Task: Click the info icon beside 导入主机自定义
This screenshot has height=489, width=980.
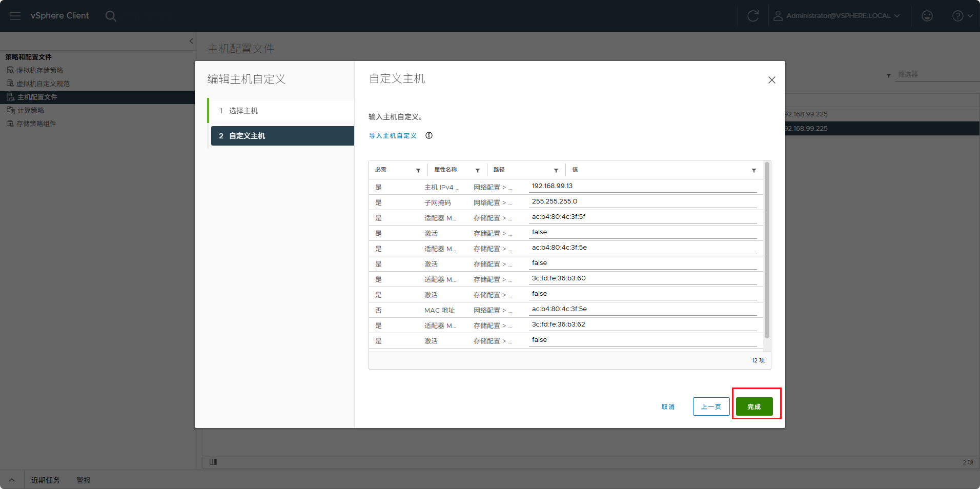Action: tap(429, 135)
